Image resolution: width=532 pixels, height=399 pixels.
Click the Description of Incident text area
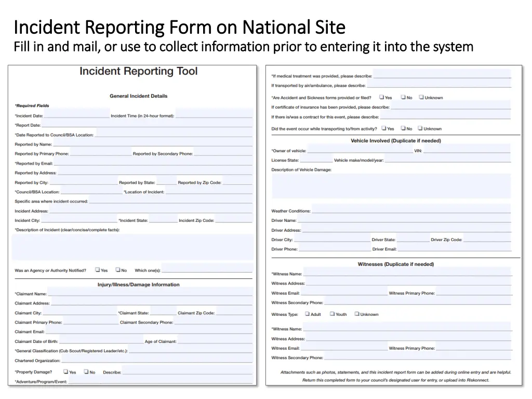point(131,247)
